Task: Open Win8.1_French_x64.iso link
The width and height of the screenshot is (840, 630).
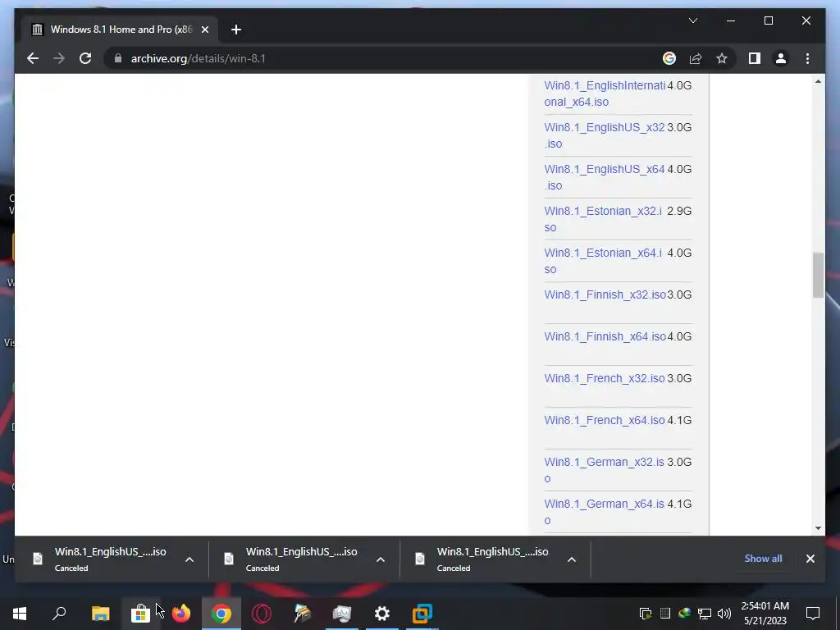Action: pyautogui.click(x=605, y=420)
